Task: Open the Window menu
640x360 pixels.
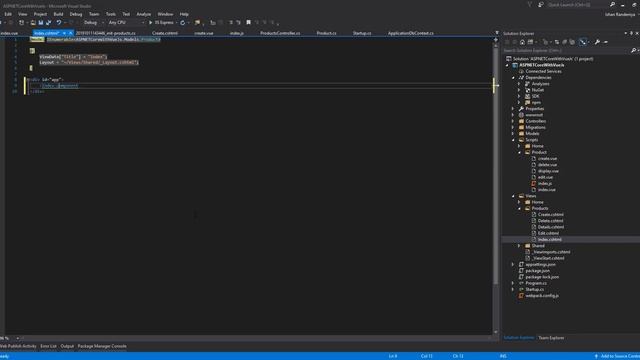Action: tap(165, 14)
